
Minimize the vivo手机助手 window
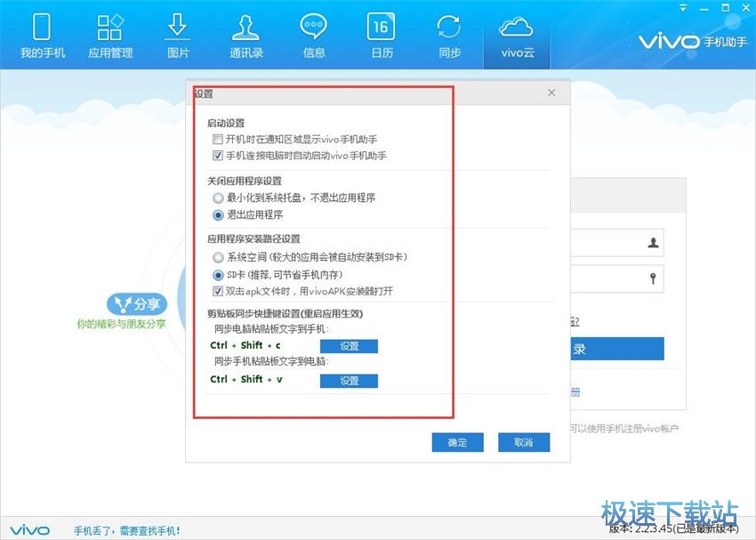click(x=704, y=9)
